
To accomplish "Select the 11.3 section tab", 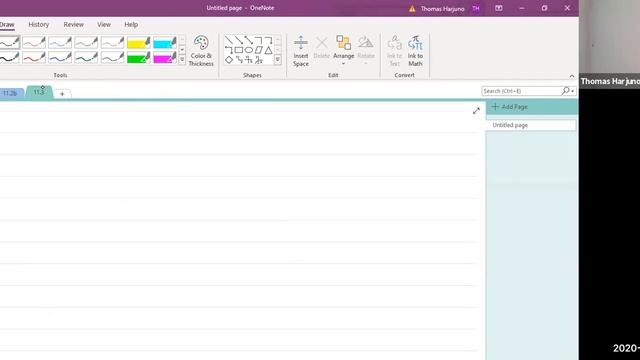I will coord(39,92).
